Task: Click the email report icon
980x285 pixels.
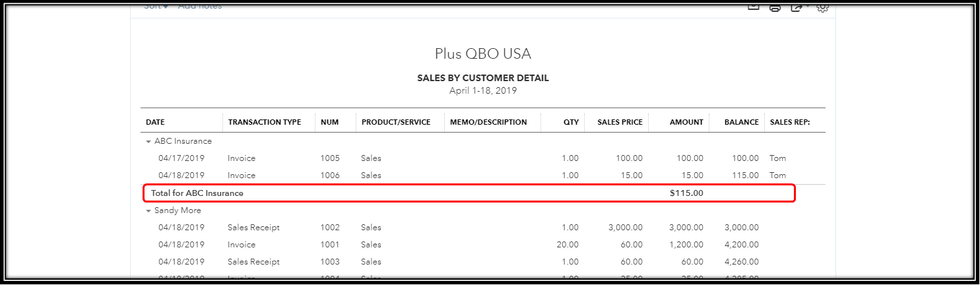Action: 753,7
